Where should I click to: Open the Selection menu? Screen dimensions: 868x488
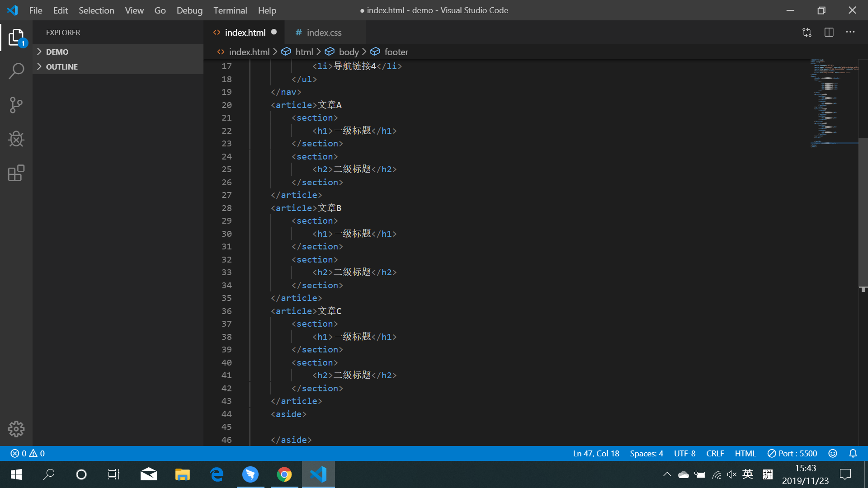(96, 10)
